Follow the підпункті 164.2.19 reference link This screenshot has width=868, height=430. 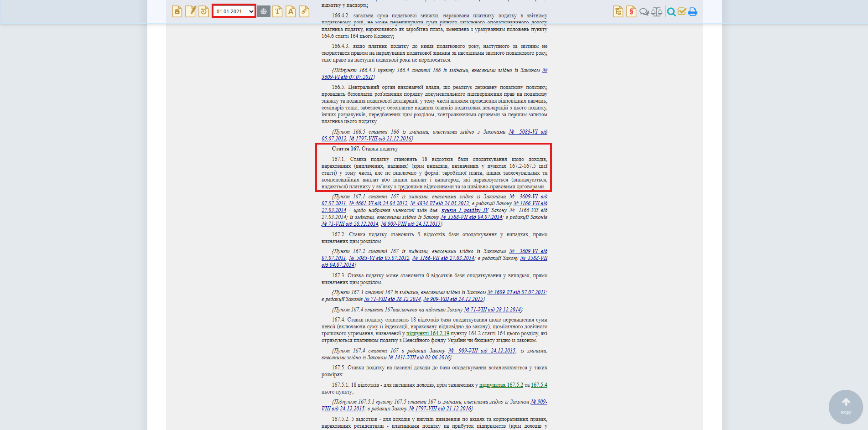coord(428,333)
